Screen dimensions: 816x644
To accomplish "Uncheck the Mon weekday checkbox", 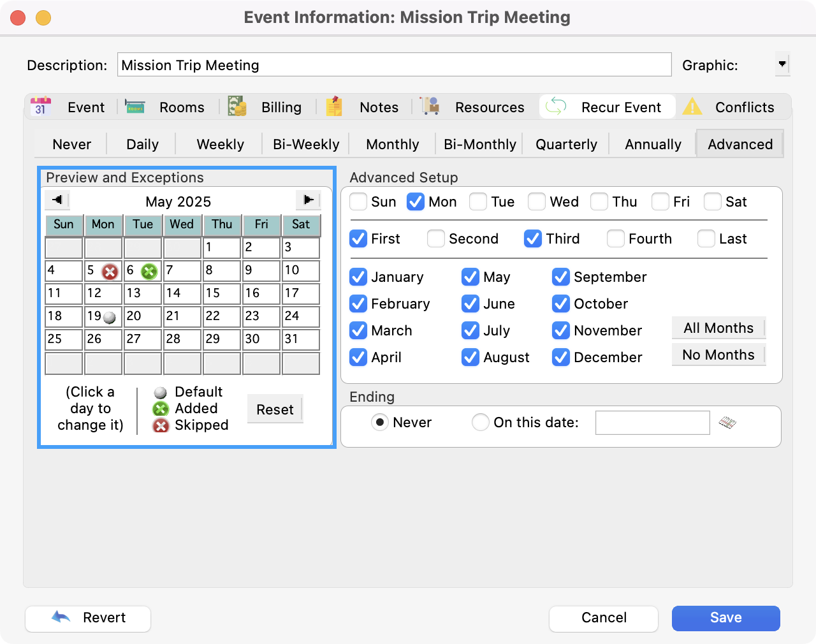I will point(416,202).
